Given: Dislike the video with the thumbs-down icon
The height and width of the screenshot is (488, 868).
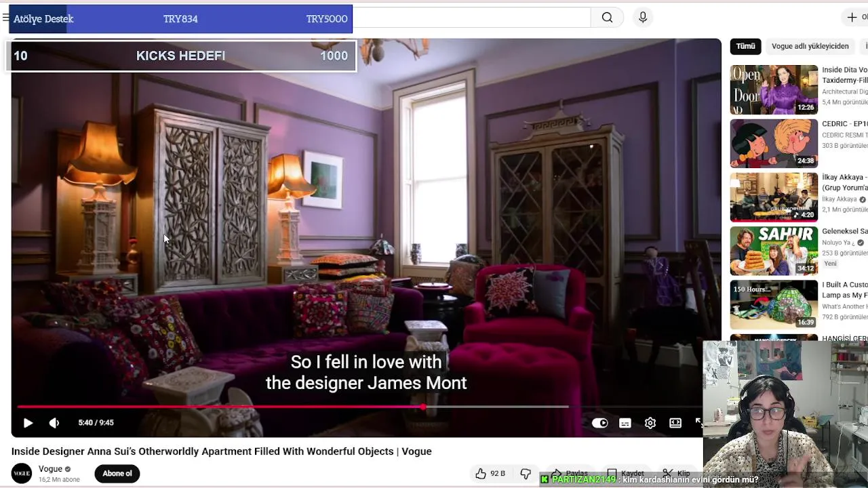Looking at the screenshot, I should [526, 474].
